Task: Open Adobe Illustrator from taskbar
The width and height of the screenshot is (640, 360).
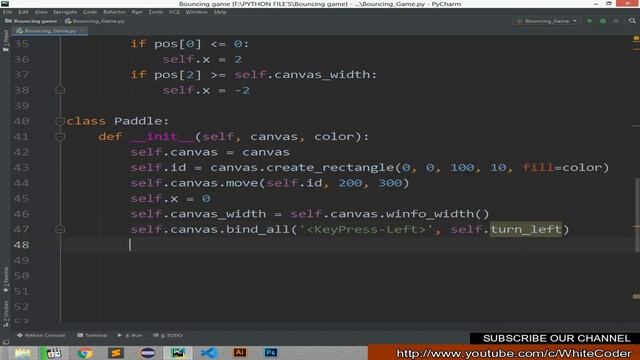Action: pos(240,353)
